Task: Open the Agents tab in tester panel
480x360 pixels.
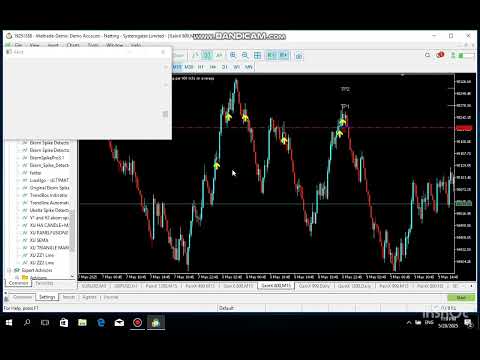Action: (x=89, y=297)
